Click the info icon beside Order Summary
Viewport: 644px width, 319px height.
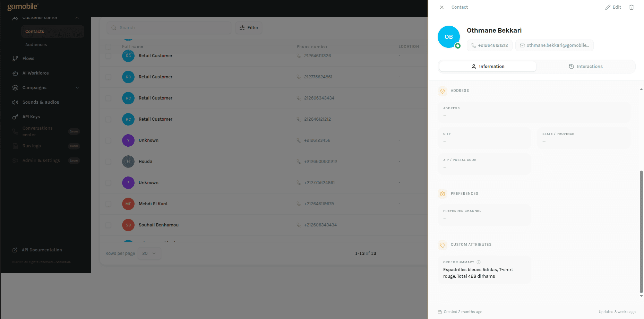point(479,262)
